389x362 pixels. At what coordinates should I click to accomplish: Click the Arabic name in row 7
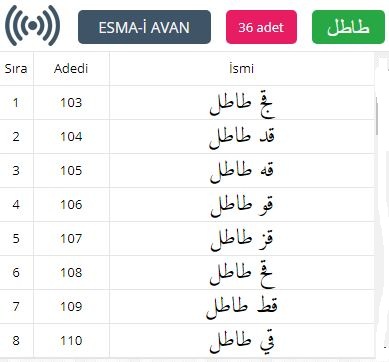242,307
